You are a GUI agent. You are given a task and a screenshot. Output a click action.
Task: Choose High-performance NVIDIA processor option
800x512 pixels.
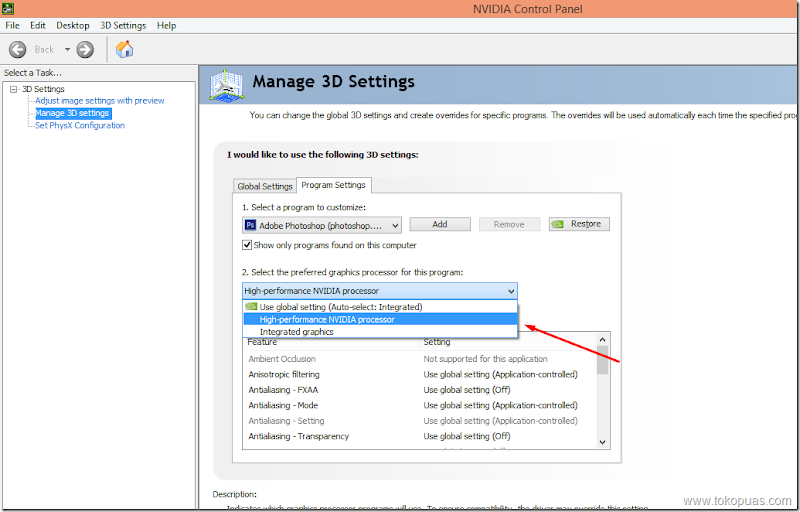(381, 320)
